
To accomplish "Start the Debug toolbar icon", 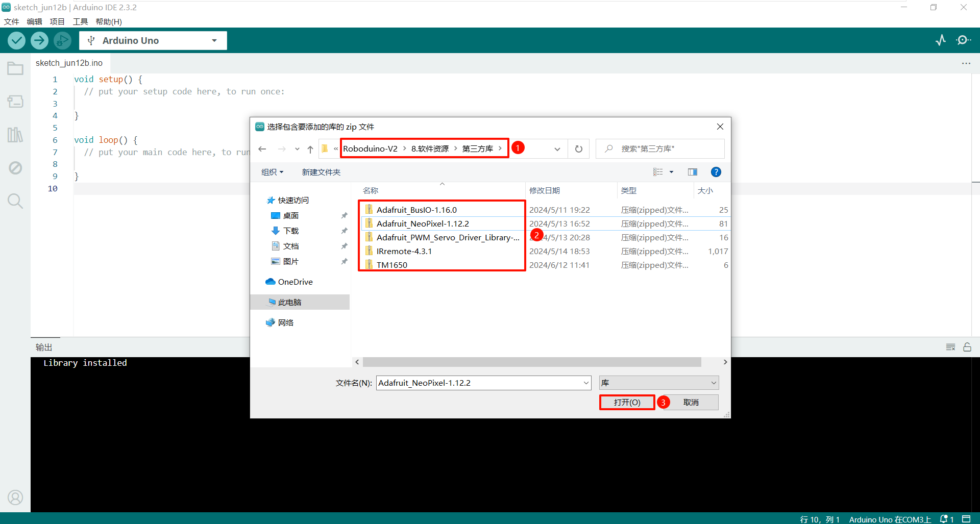I will click(62, 40).
